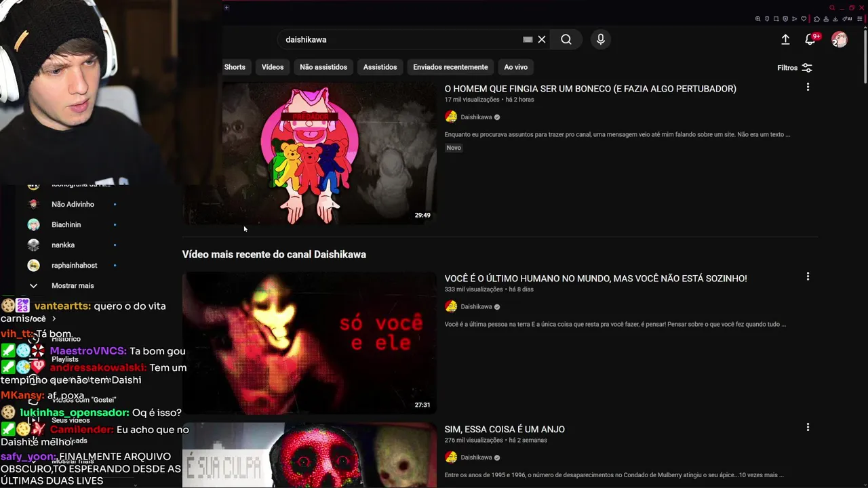Image resolution: width=868 pixels, height=488 pixels.
Task: Click the browser AI toolbar icon
Action: pos(847,19)
